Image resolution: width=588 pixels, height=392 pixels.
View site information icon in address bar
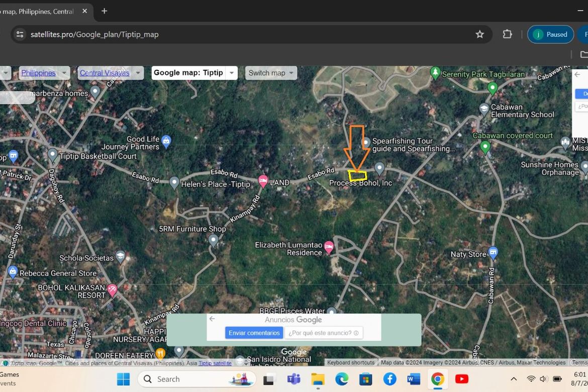[x=20, y=34]
